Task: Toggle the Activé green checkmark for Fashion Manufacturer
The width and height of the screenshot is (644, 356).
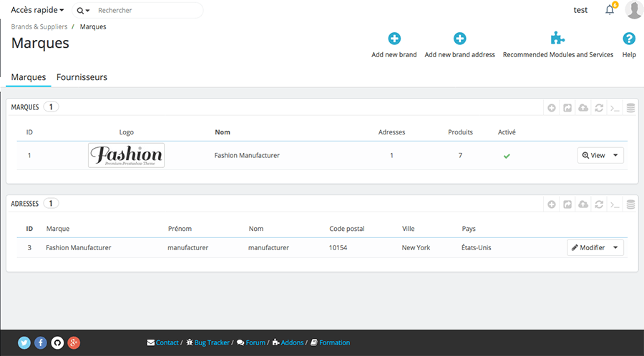Action: pos(507,156)
